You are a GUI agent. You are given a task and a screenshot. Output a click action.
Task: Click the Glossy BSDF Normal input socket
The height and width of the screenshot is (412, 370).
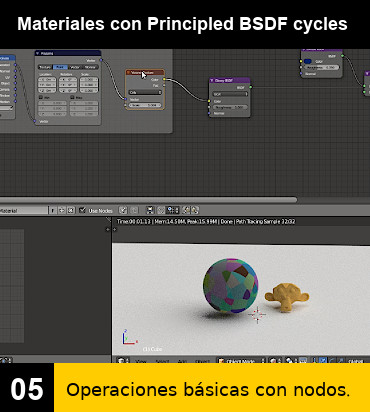(x=209, y=113)
